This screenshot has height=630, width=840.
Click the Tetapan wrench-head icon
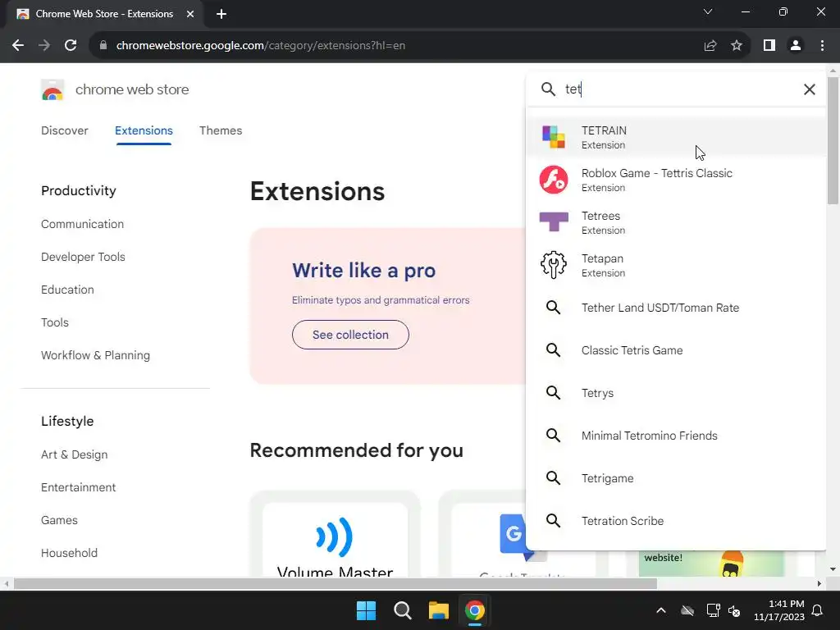click(554, 265)
